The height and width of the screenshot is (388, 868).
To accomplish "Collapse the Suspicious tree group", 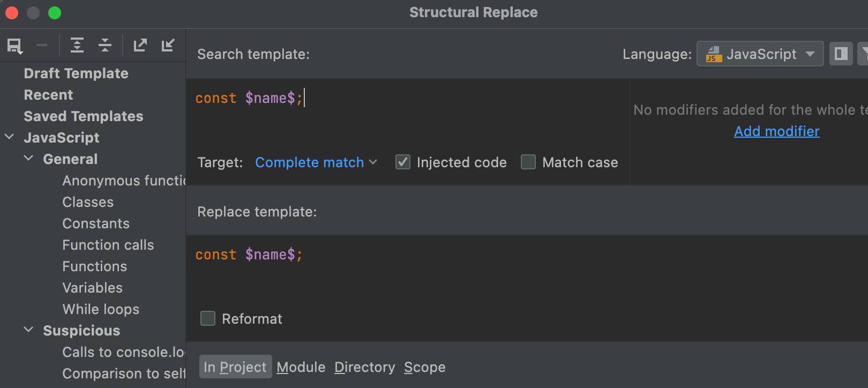I will (x=29, y=330).
